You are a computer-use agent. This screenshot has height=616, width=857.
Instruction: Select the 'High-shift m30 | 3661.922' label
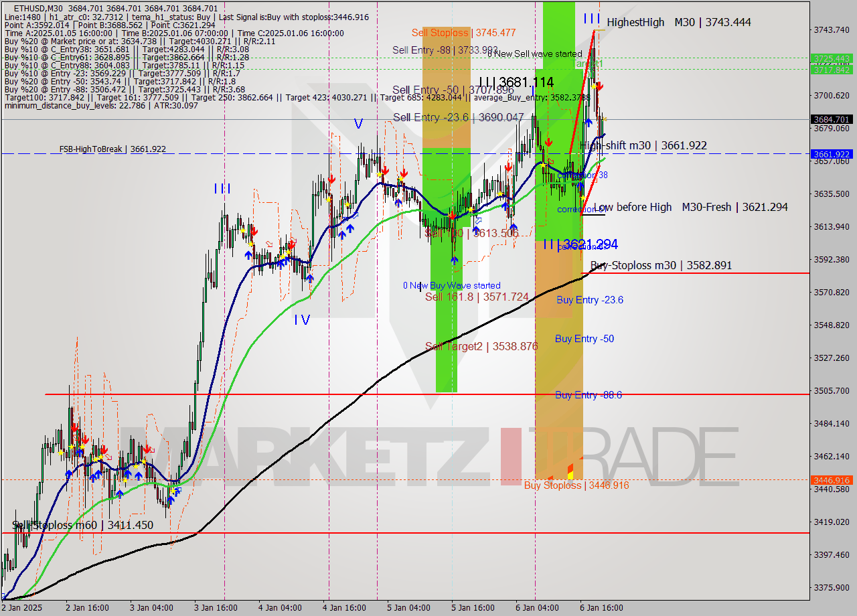point(643,145)
